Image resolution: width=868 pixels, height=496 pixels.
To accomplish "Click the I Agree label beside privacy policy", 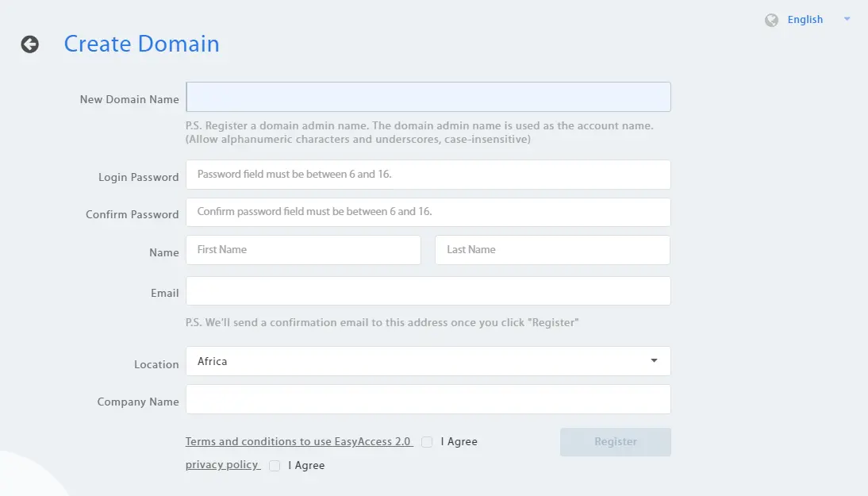I will pyautogui.click(x=306, y=466).
